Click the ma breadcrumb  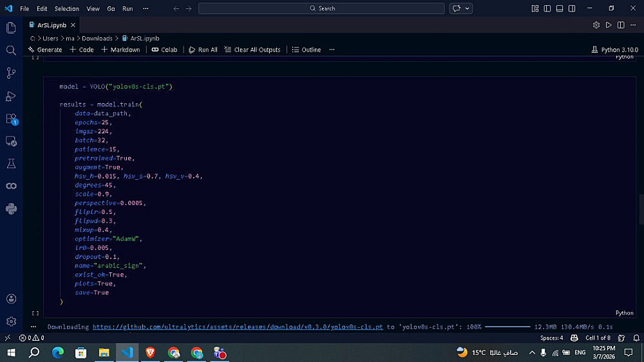pos(70,38)
